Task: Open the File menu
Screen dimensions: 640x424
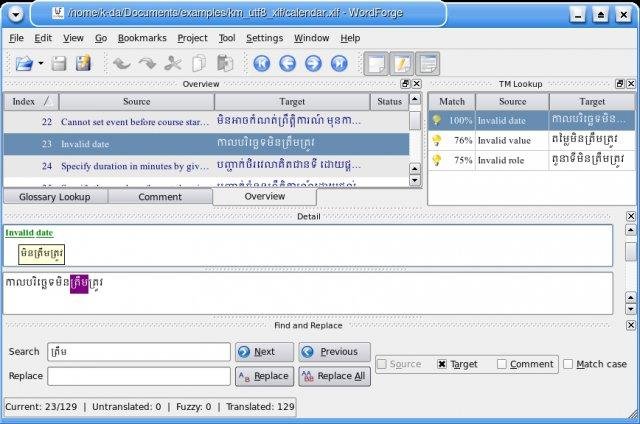Action: click(x=16, y=38)
